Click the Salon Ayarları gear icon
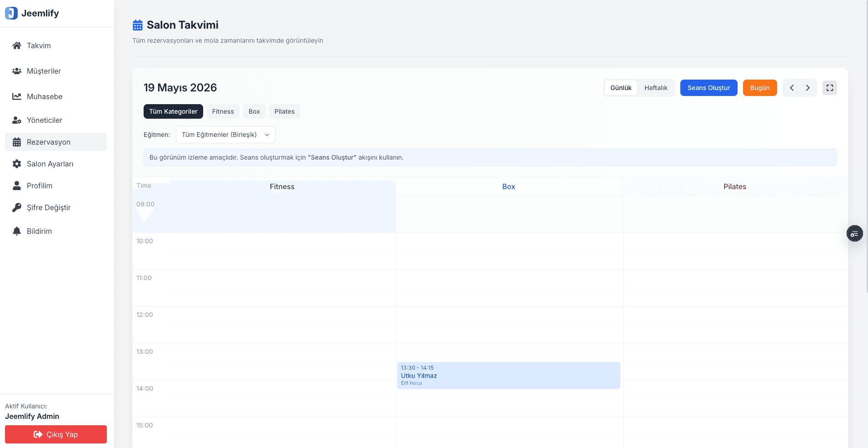Screen dimensions: 868x448 pos(17,164)
